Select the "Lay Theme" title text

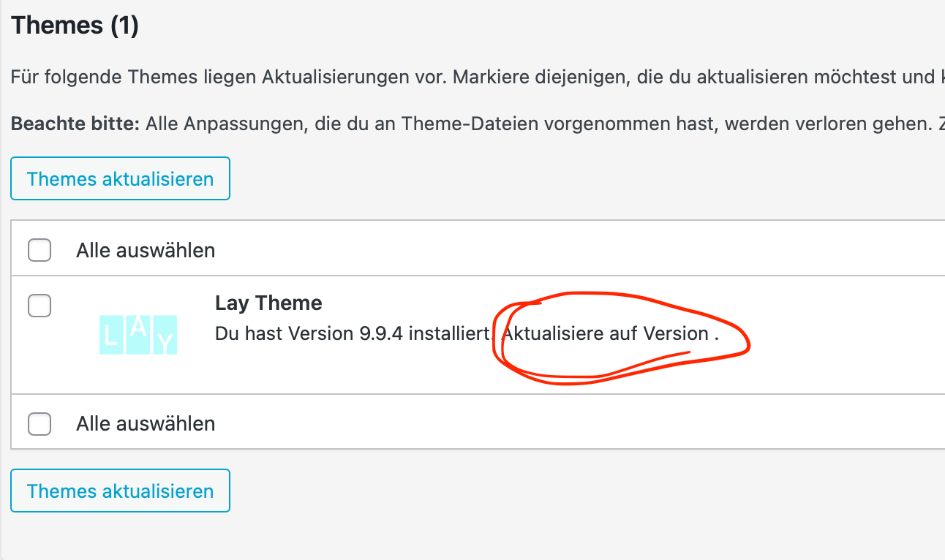268,303
